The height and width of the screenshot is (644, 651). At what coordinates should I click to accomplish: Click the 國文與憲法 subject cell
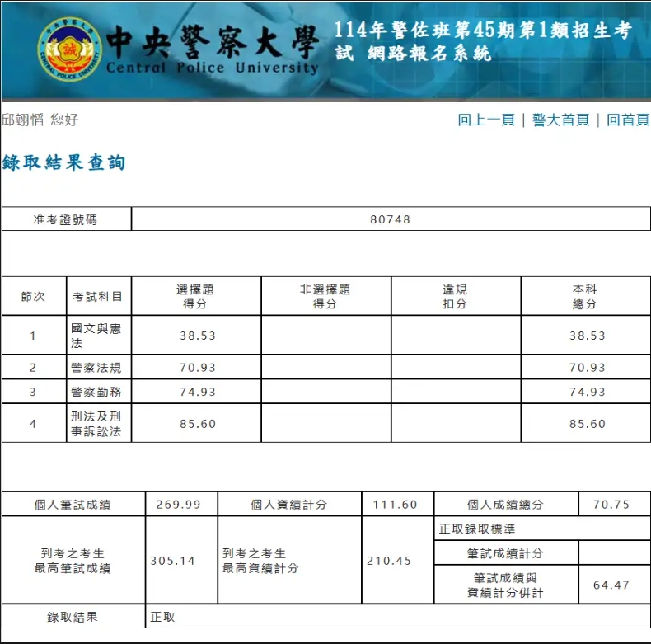98,336
